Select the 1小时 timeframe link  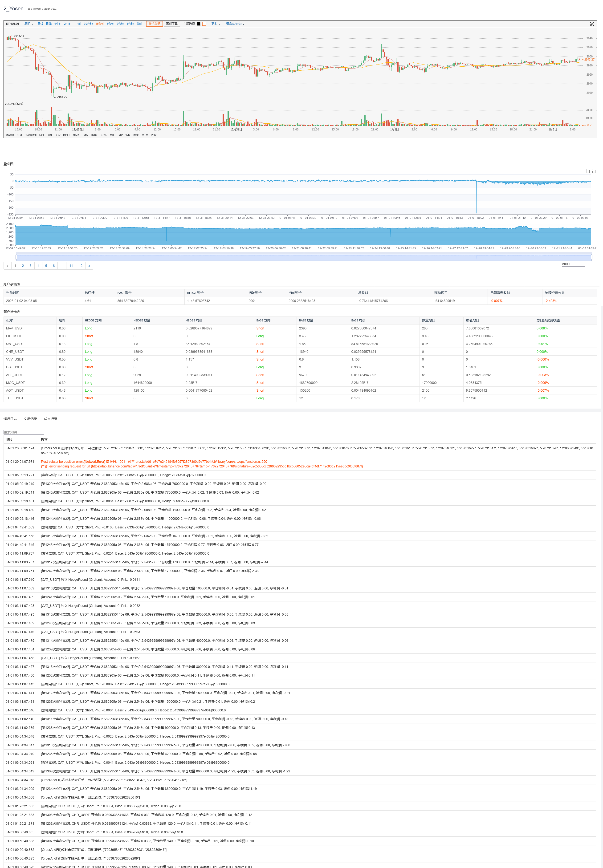point(77,24)
